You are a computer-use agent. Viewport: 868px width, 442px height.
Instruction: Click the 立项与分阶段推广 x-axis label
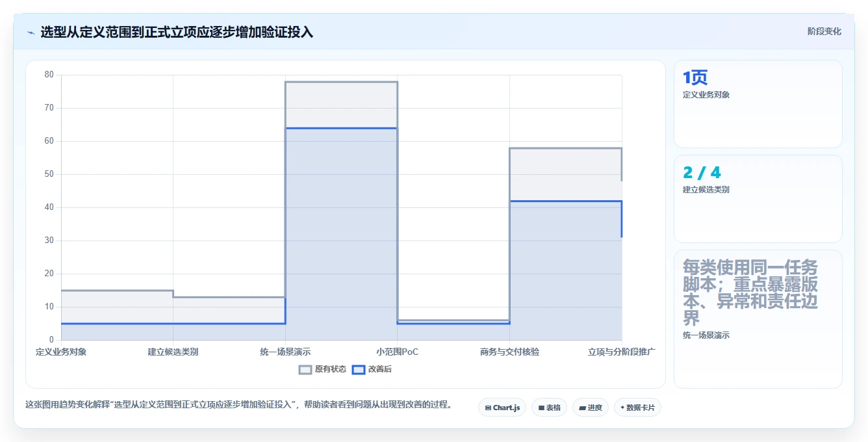(622, 352)
